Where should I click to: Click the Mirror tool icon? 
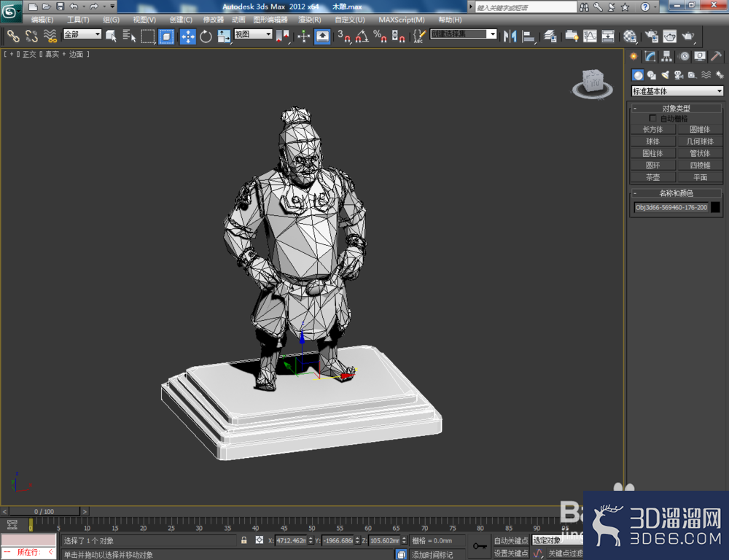(x=510, y=36)
